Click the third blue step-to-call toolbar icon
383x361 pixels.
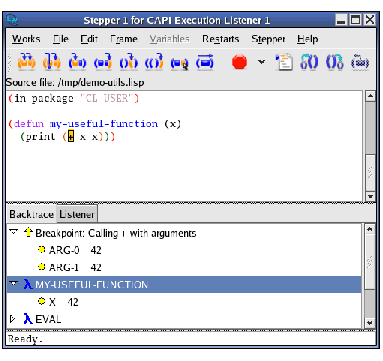click(x=77, y=62)
